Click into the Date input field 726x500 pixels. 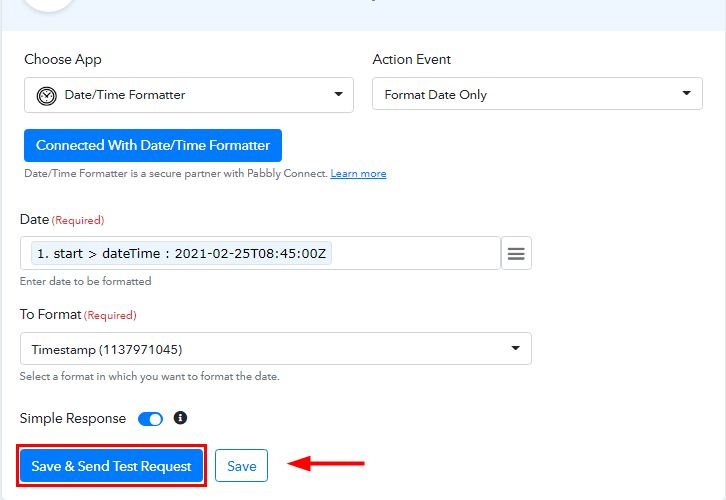[x=260, y=253]
